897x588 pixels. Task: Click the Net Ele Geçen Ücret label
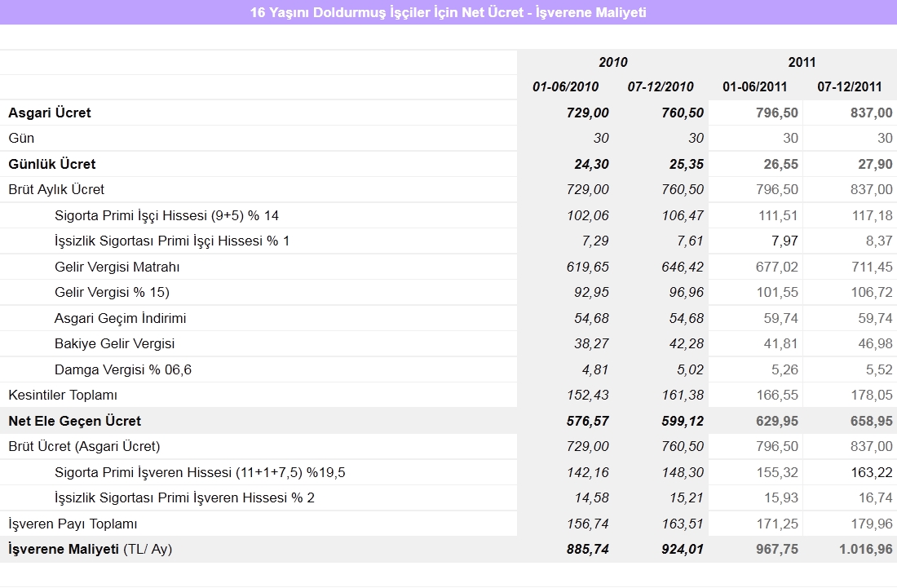(x=74, y=421)
